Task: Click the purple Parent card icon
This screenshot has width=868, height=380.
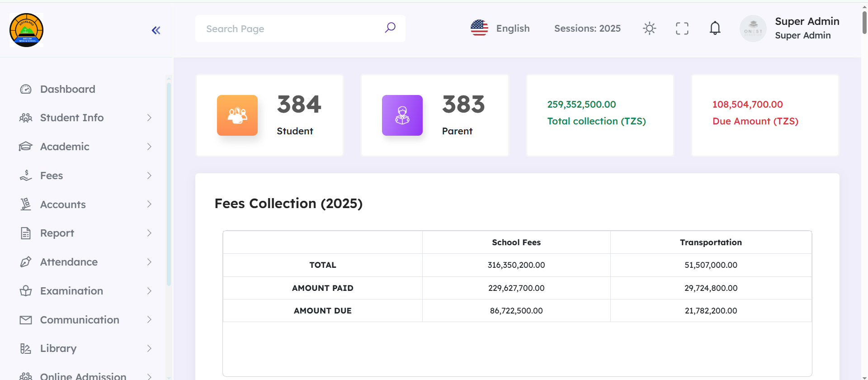Action: (402, 115)
